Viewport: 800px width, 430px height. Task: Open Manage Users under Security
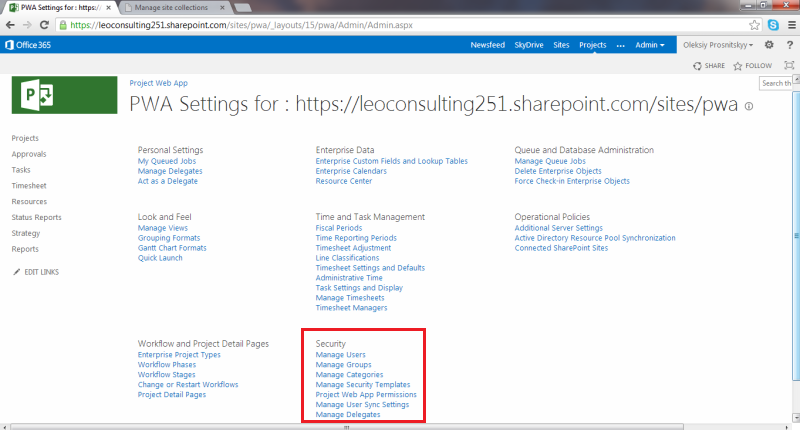point(340,355)
